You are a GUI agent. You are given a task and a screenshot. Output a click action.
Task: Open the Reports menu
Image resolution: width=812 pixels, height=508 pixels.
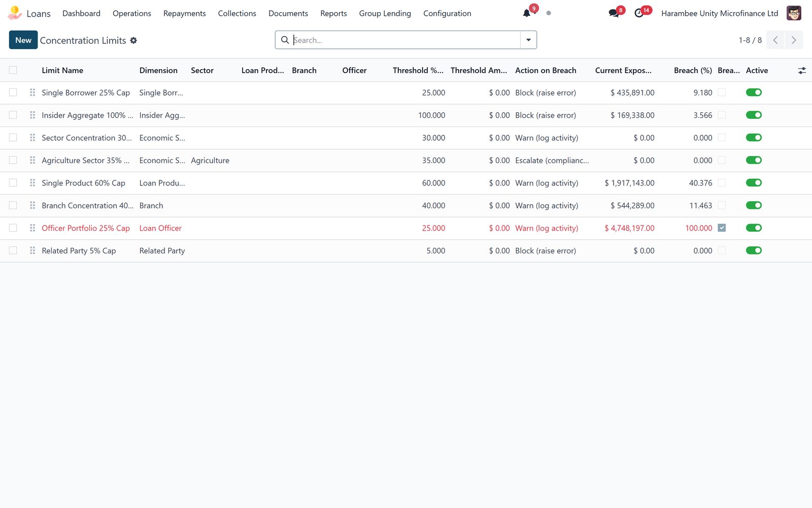[333, 13]
